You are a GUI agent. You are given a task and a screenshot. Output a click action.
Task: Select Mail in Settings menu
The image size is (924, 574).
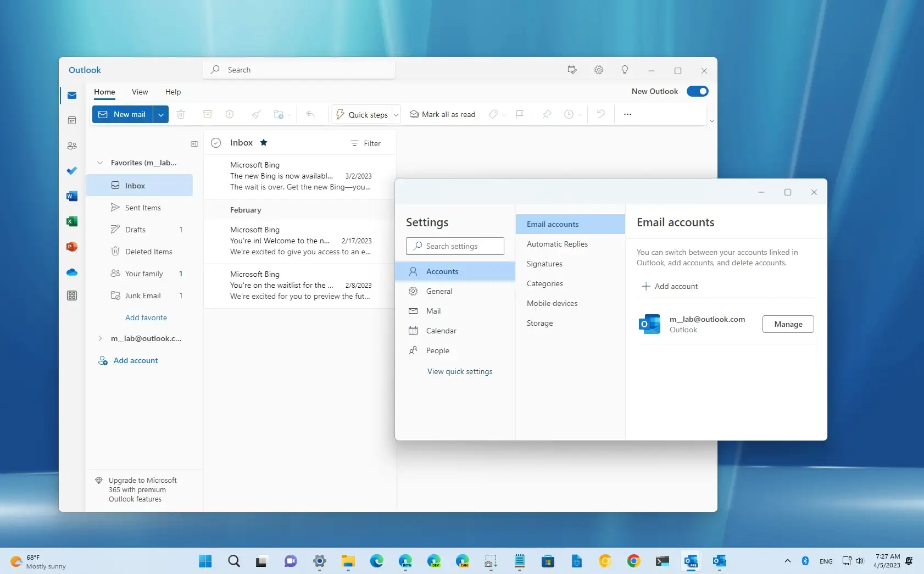pyautogui.click(x=455, y=311)
